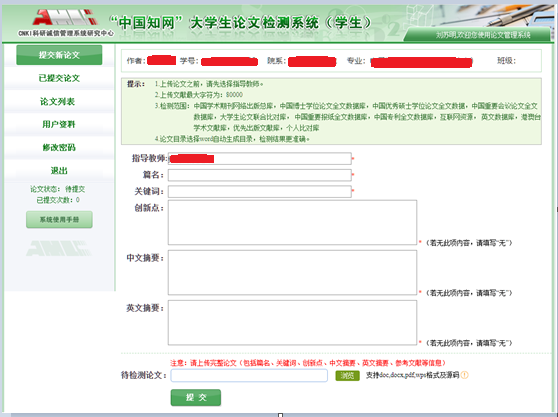Select 修改密码 menu item

(59, 147)
